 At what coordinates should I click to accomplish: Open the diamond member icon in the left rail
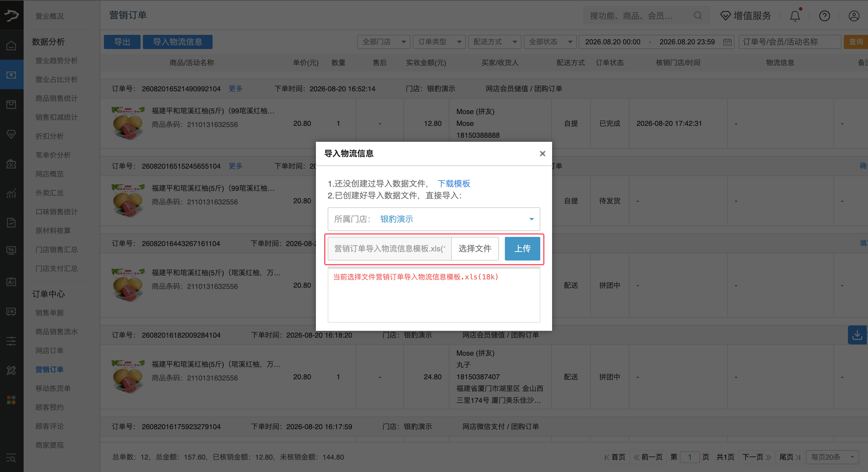(x=11, y=134)
